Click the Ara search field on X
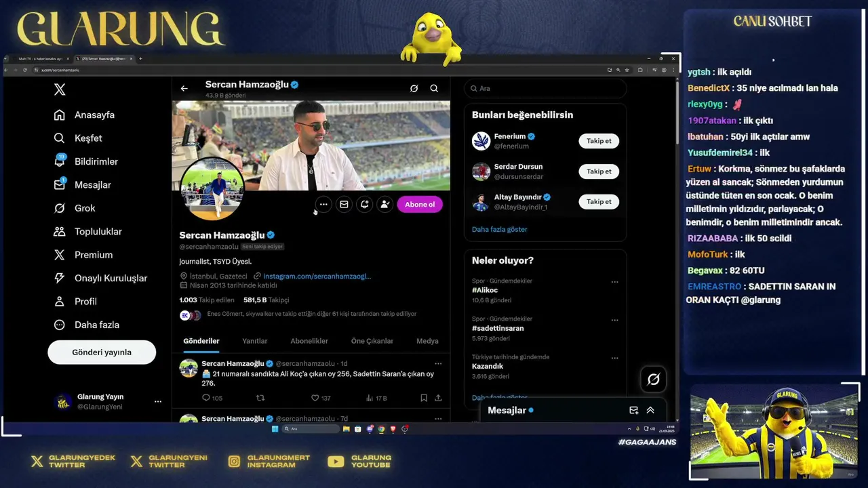 545,88
